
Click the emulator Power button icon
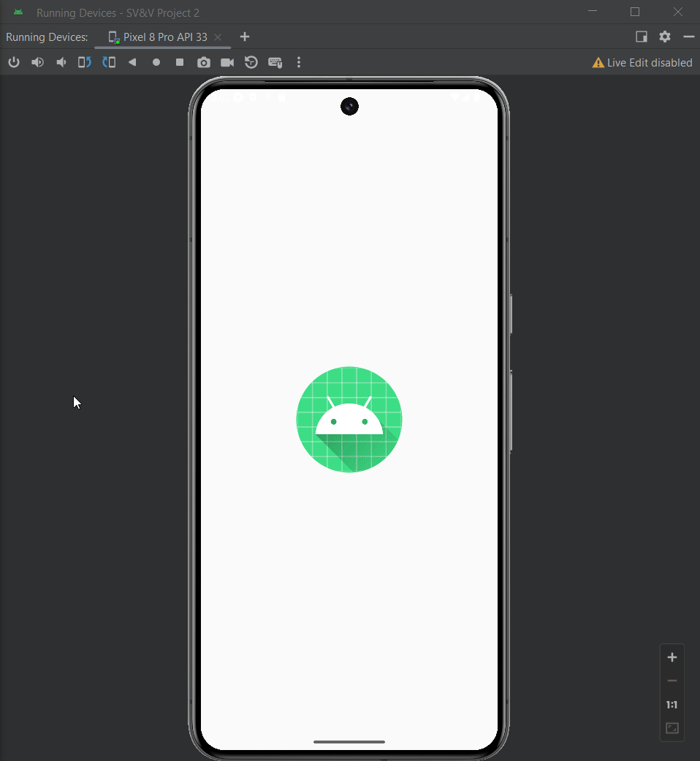[x=14, y=62]
